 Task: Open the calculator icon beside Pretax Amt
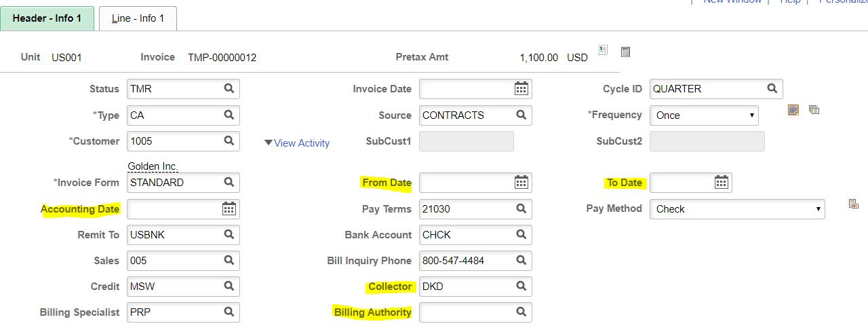[x=626, y=52]
